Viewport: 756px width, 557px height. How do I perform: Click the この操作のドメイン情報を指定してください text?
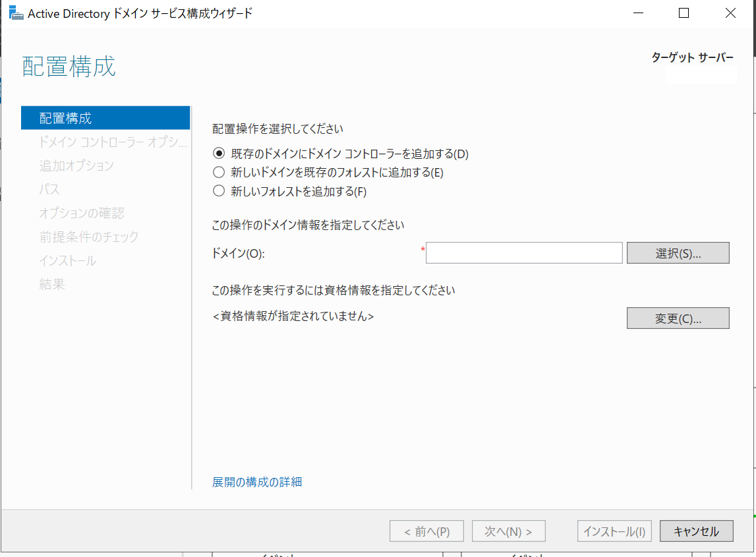(308, 225)
